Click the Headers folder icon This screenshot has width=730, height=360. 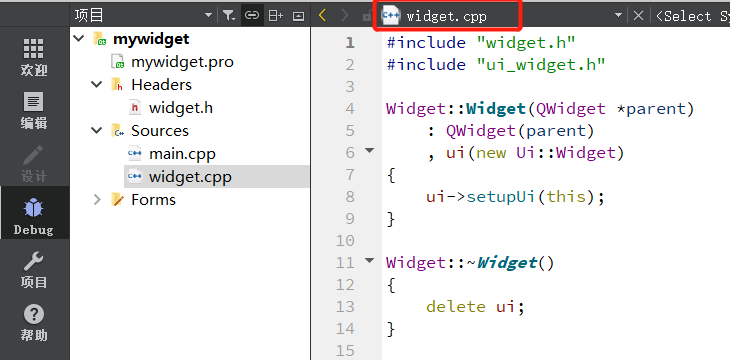pos(117,85)
